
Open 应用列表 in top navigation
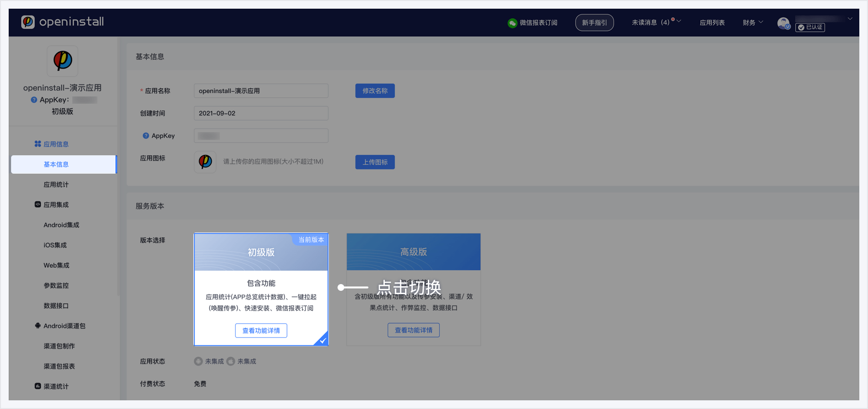tap(712, 23)
